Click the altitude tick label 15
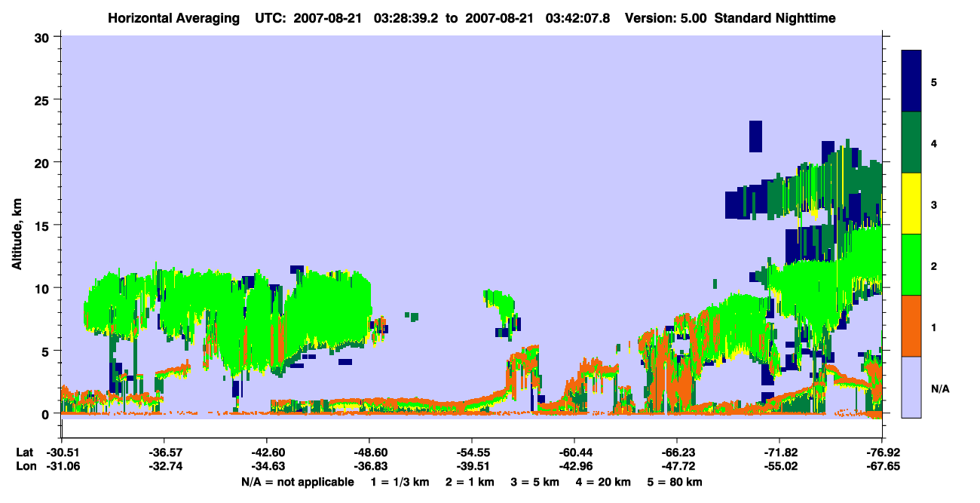980x503 pixels. 44,225
